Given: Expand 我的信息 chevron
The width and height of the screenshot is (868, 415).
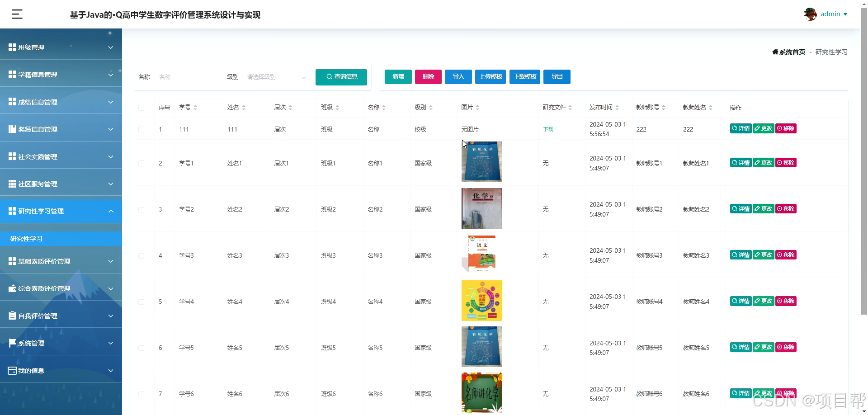Looking at the screenshot, I should (111, 371).
